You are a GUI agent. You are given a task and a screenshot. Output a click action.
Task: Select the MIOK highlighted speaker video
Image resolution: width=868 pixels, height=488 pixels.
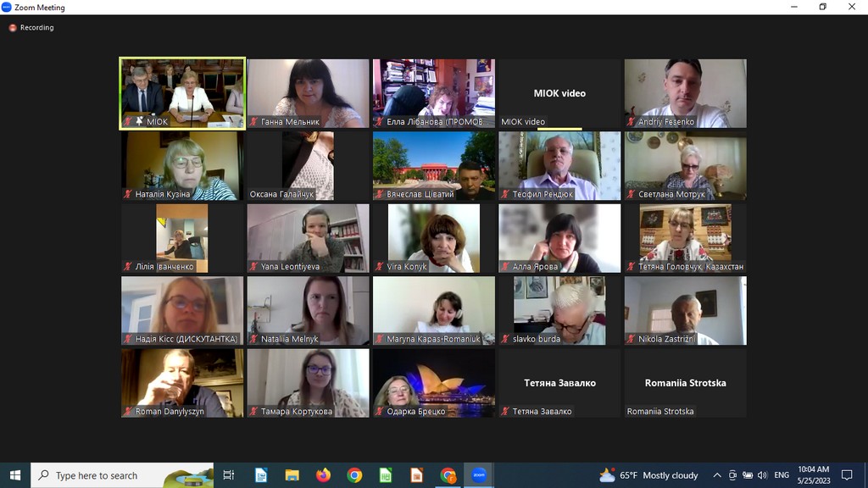click(x=182, y=89)
